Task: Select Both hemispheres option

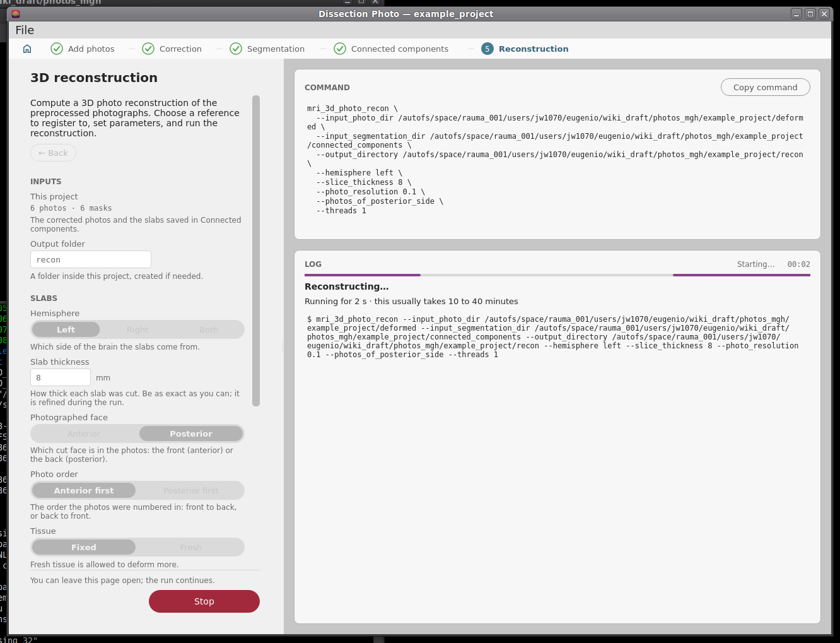Action: pyautogui.click(x=209, y=329)
